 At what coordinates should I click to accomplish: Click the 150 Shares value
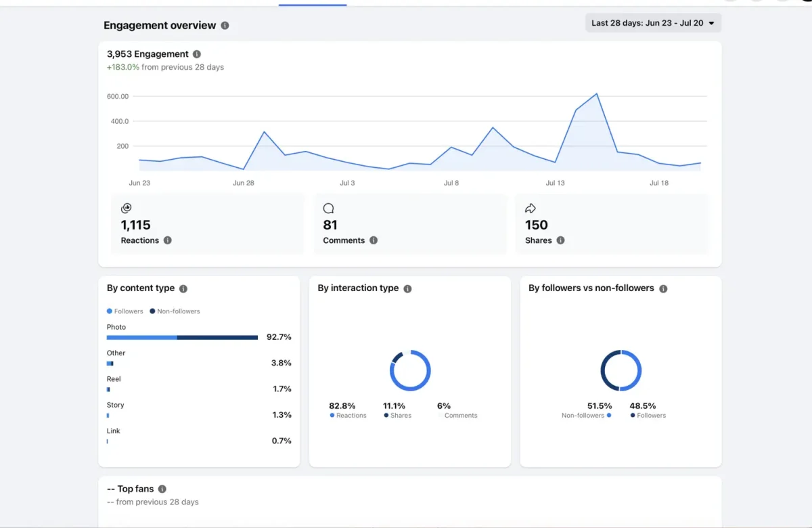click(x=537, y=225)
